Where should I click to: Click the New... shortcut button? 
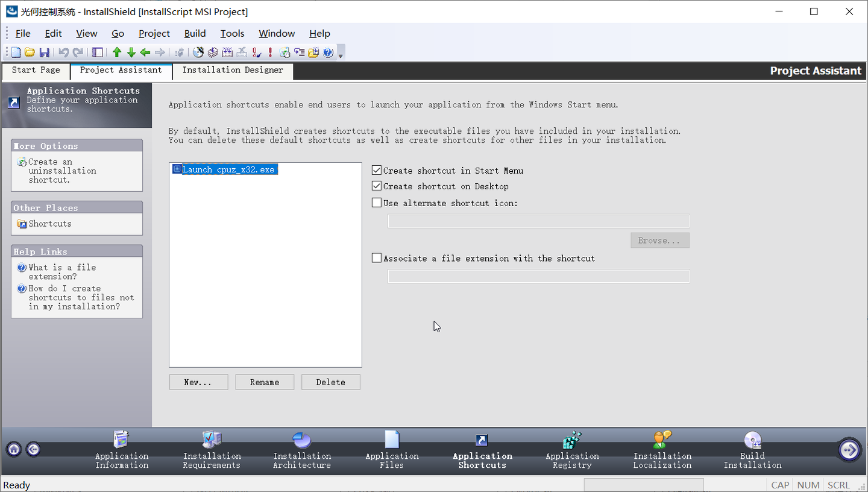tap(198, 382)
